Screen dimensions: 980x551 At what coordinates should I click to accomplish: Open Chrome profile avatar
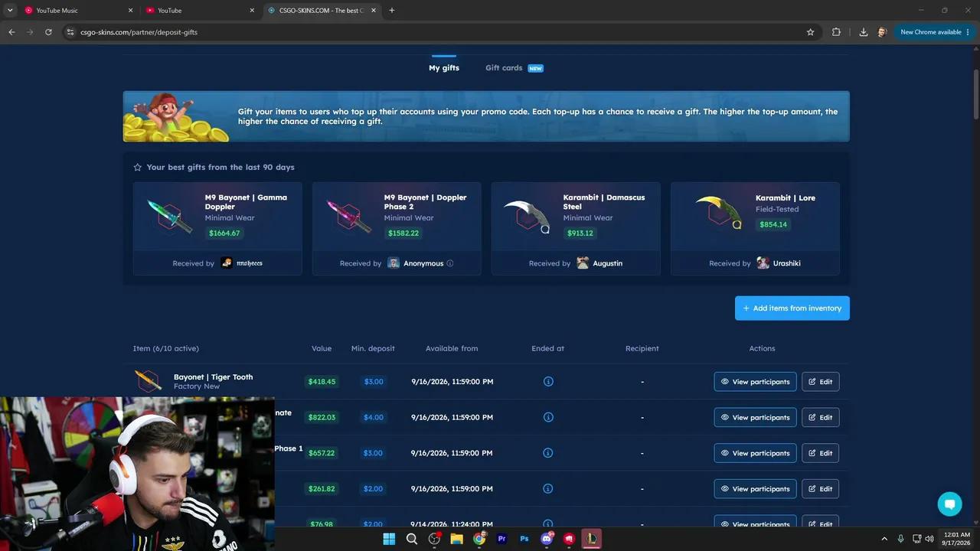[x=882, y=32]
